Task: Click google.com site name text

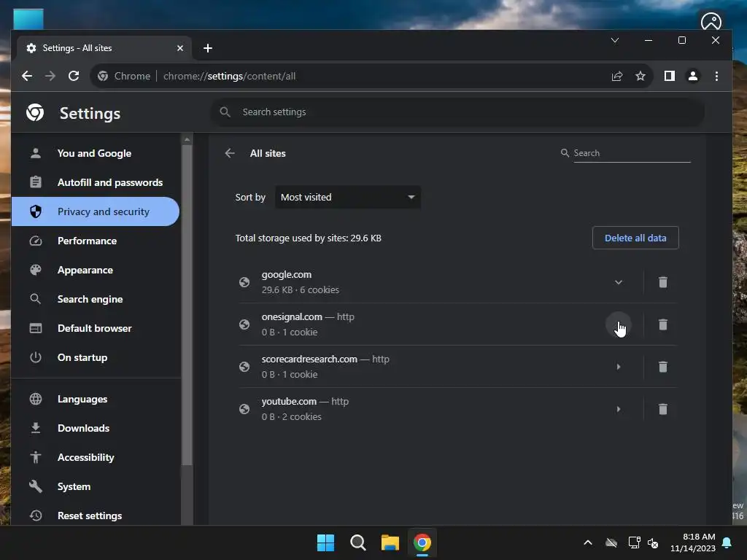Action: [286, 275]
